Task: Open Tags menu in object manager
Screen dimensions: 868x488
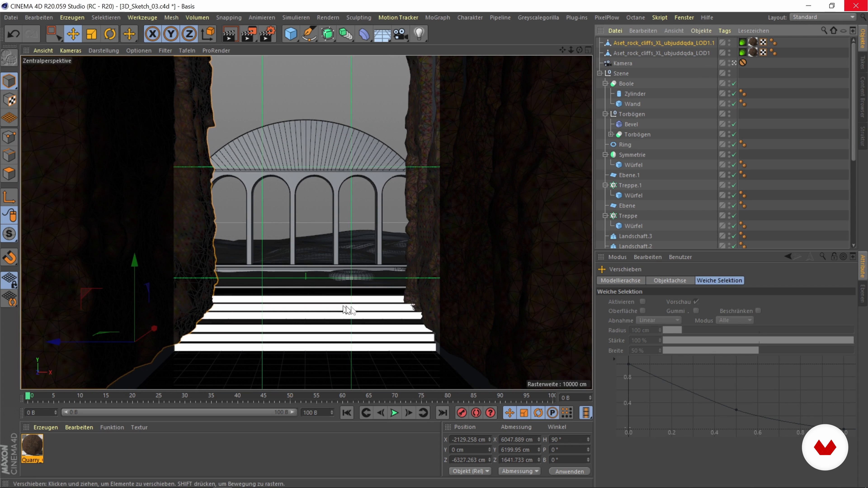Action: [724, 31]
